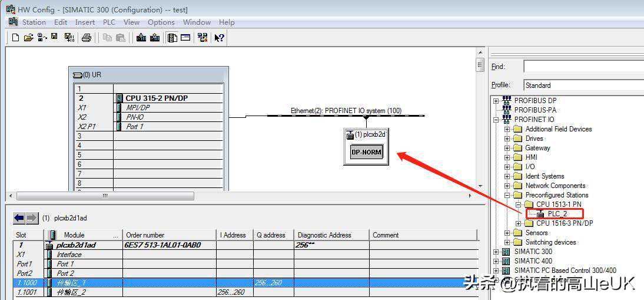Click the Configure Network toolbar icon
The height and width of the screenshot is (300, 644).
pyautogui.click(x=203, y=38)
